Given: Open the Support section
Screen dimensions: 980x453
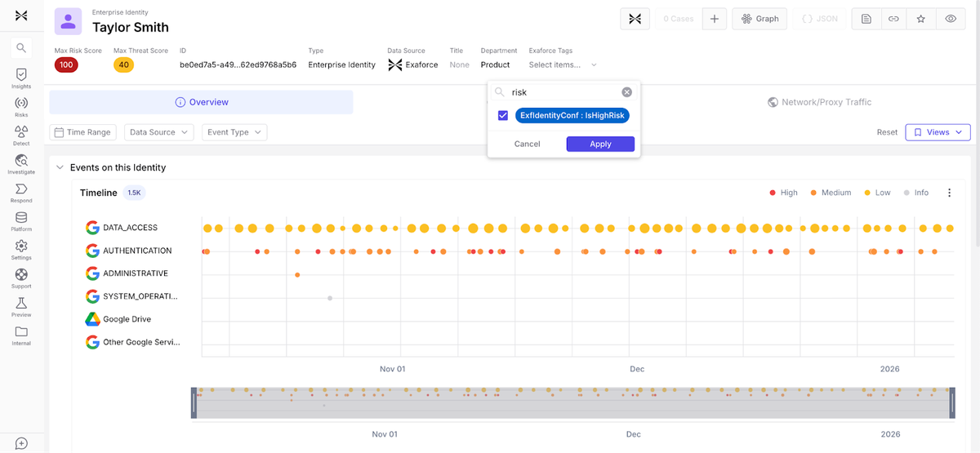Looking at the screenshot, I should click(x=21, y=278).
